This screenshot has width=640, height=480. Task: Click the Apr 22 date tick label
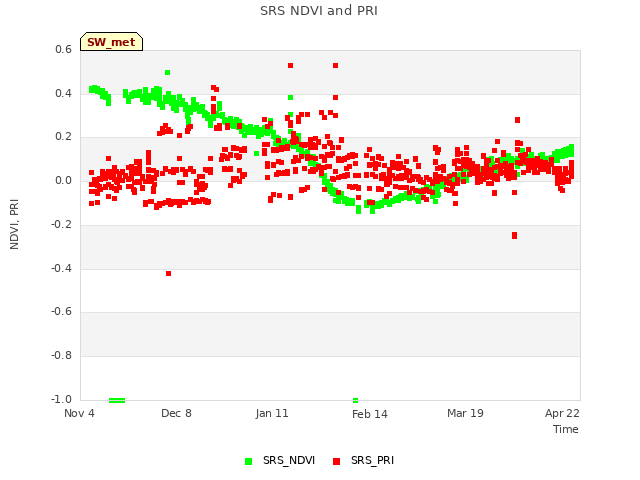[562, 413]
